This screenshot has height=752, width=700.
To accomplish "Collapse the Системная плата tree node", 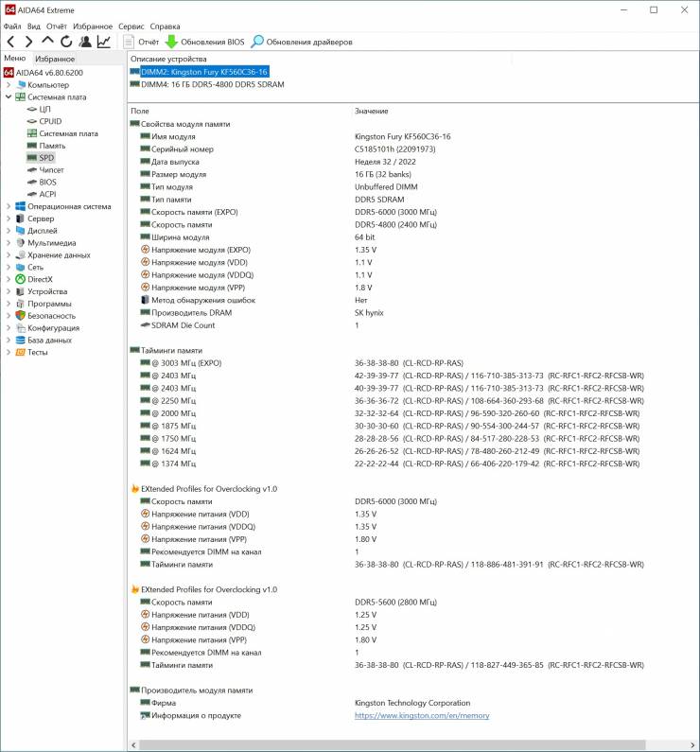I will (9, 96).
